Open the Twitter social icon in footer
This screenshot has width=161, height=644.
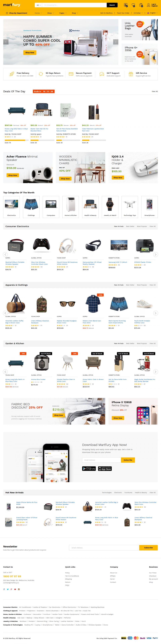click(8, 589)
